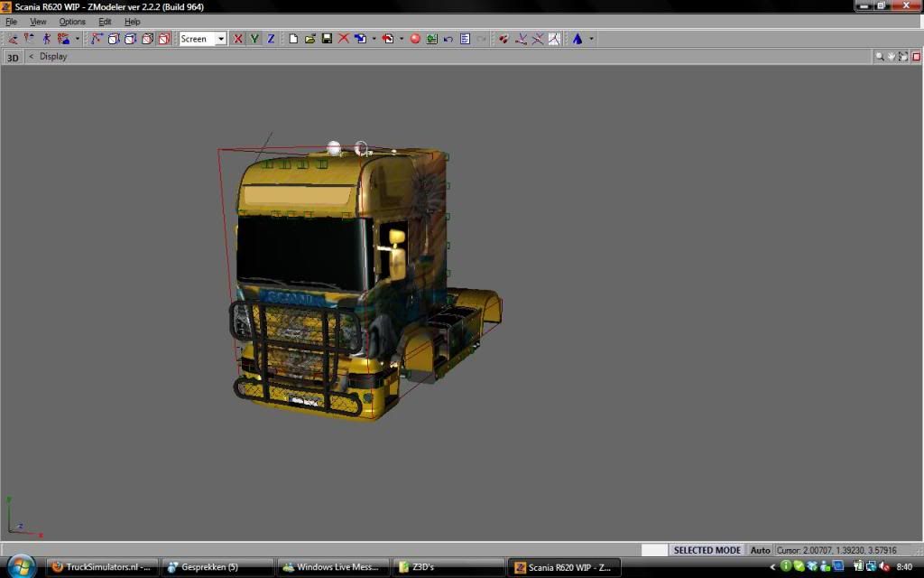Switch to Z3D's folder taskbar window
This screenshot has width=924, height=578.
[x=448, y=567]
